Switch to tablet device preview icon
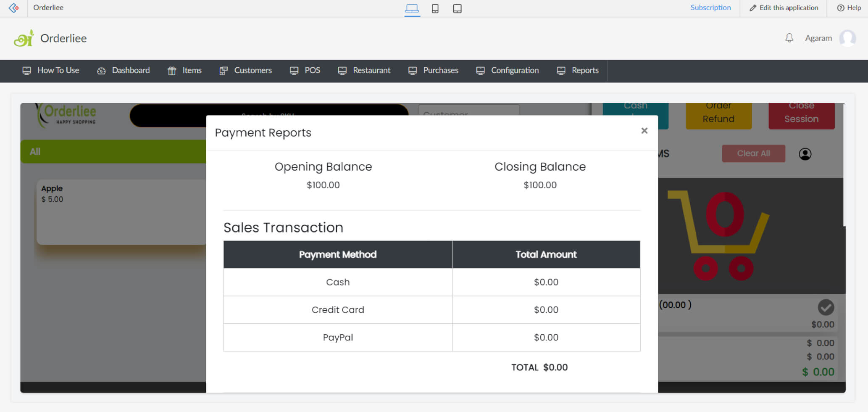 pos(457,8)
